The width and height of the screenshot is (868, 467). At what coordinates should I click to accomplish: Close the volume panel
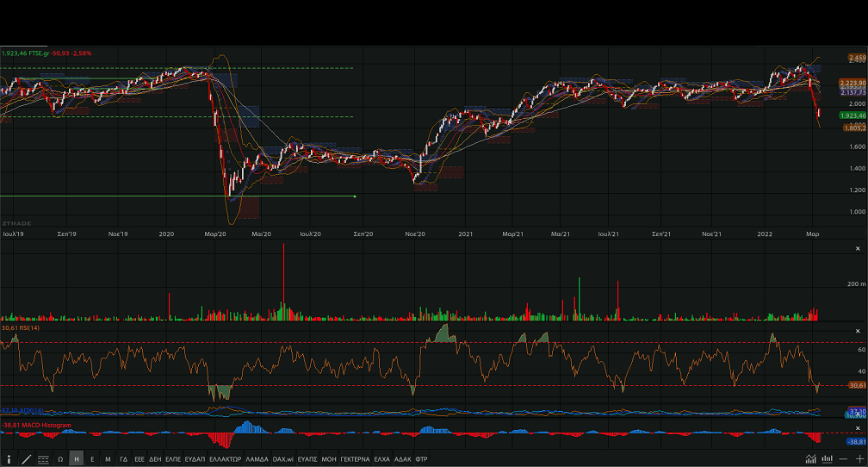click(857, 246)
